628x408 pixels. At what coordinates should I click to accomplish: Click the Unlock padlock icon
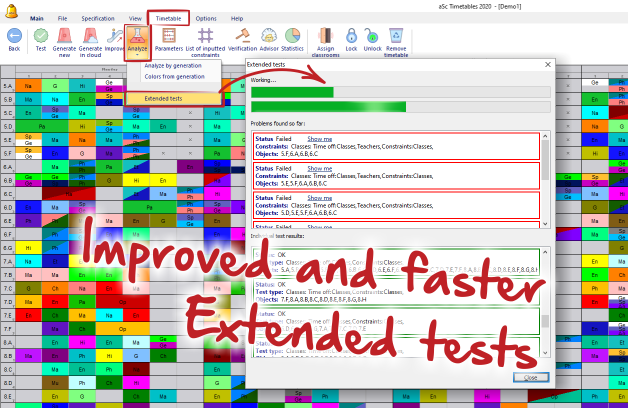click(x=372, y=36)
